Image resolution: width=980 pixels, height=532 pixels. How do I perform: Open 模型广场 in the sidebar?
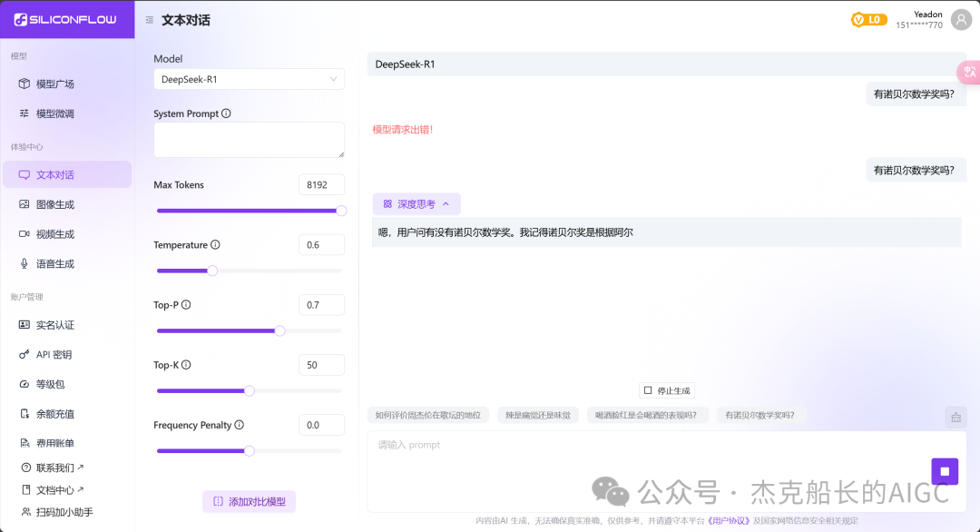point(67,84)
